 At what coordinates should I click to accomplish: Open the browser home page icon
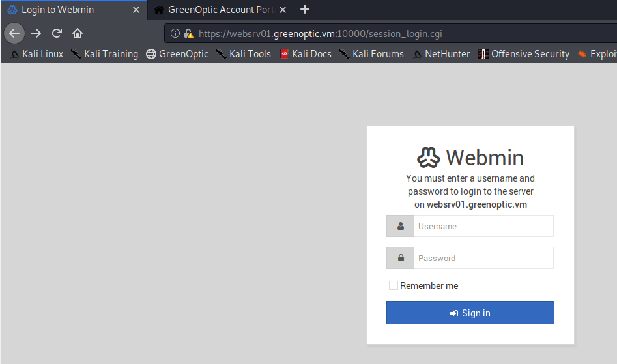pyautogui.click(x=78, y=33)
